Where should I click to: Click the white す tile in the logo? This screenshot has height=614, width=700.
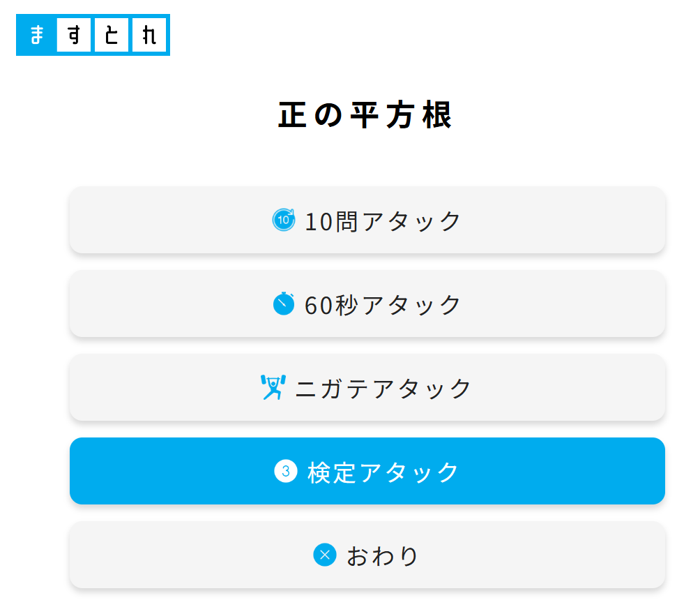74,35
